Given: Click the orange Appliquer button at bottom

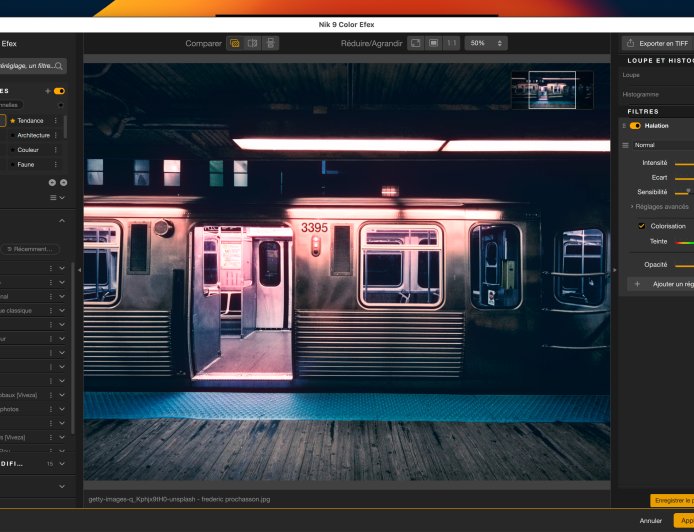Looking at the screenshot, I should point(684,520).
